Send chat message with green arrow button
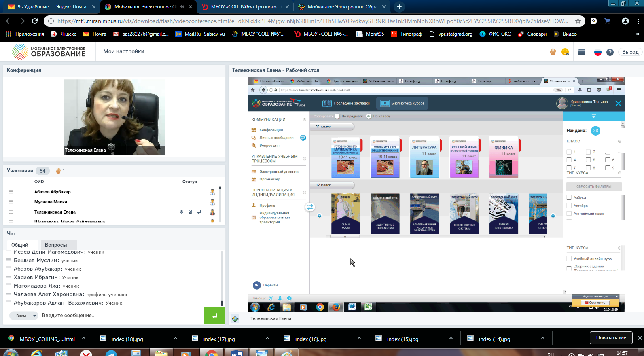This screenshot has width=644, height=356. (214, 316)
